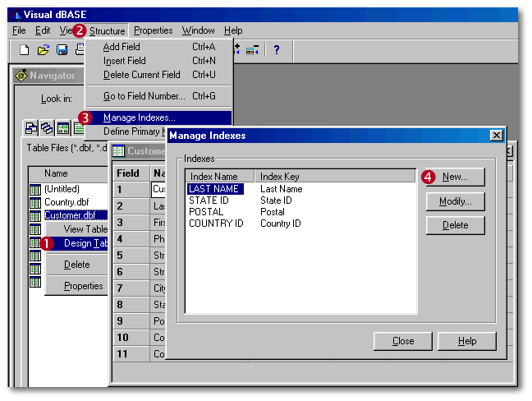532x401 pixels.
Task: Open the Structure menu
Action: pos(107,31)
